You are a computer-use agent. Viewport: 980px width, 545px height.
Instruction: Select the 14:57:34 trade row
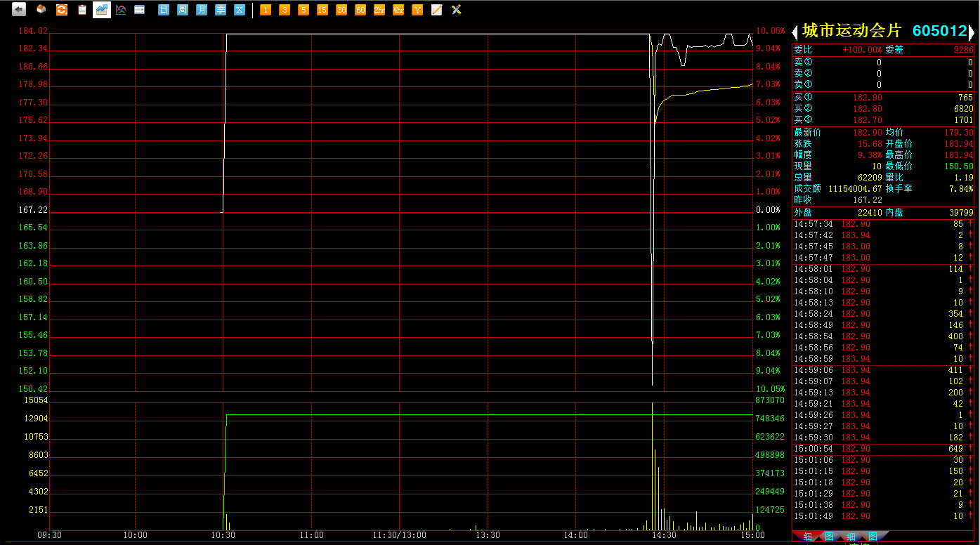884,224
